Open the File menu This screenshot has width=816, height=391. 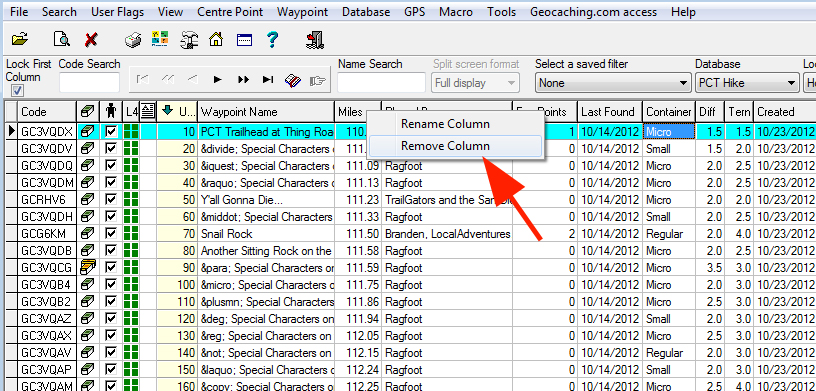(x=19, y=11)
